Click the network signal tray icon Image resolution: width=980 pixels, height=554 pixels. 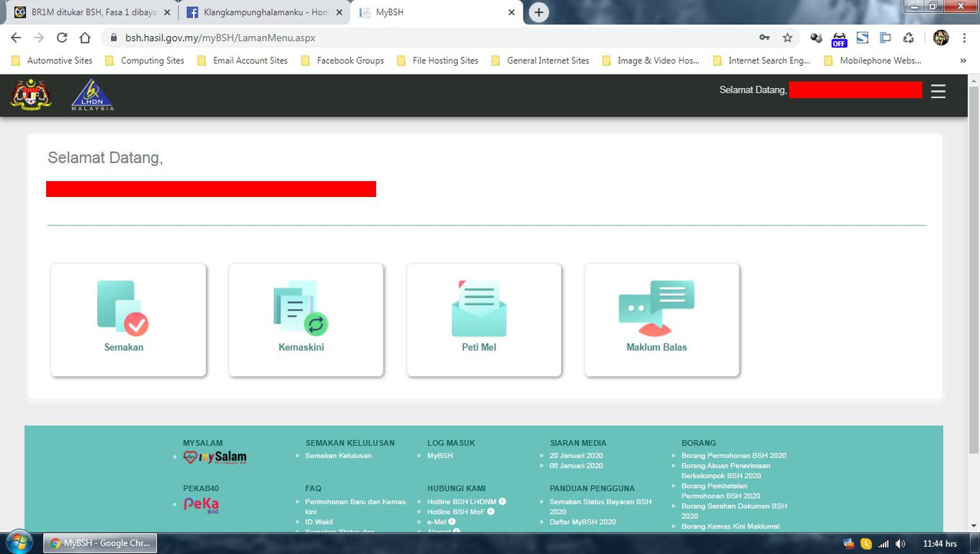(x=884, y=544)
